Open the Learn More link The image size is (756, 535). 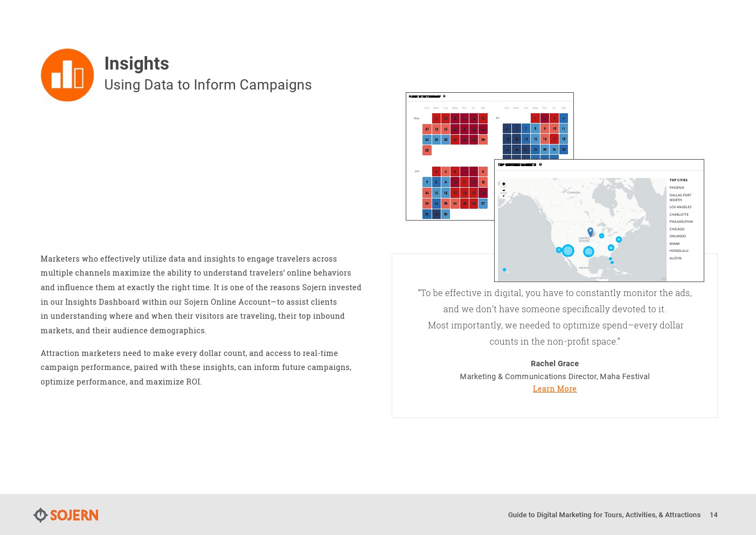(554, 389)
